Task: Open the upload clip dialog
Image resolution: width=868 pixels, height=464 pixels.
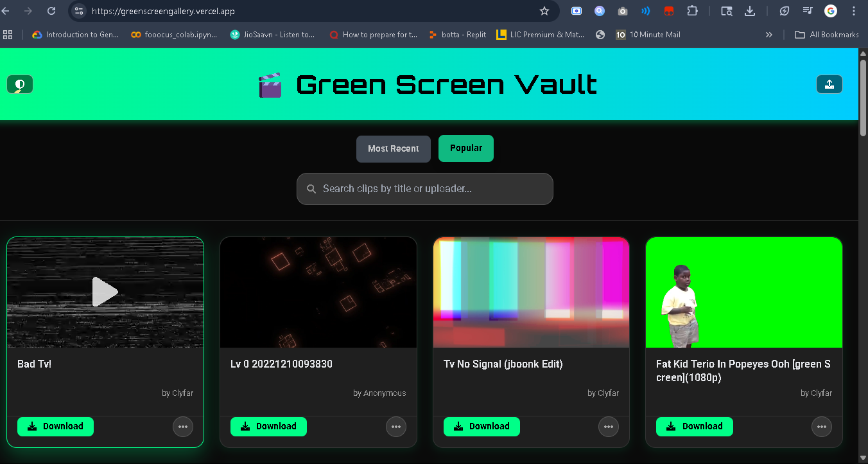Action: click(x=829, y=84)
